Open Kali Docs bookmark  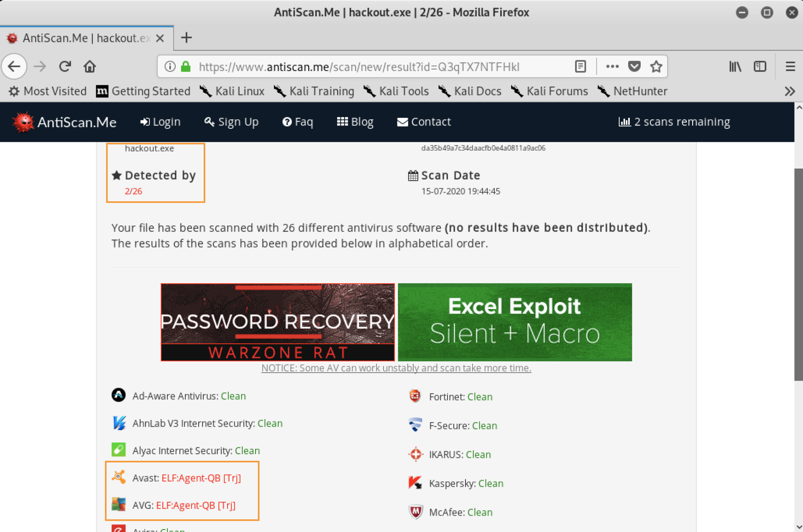click(470, 91)
